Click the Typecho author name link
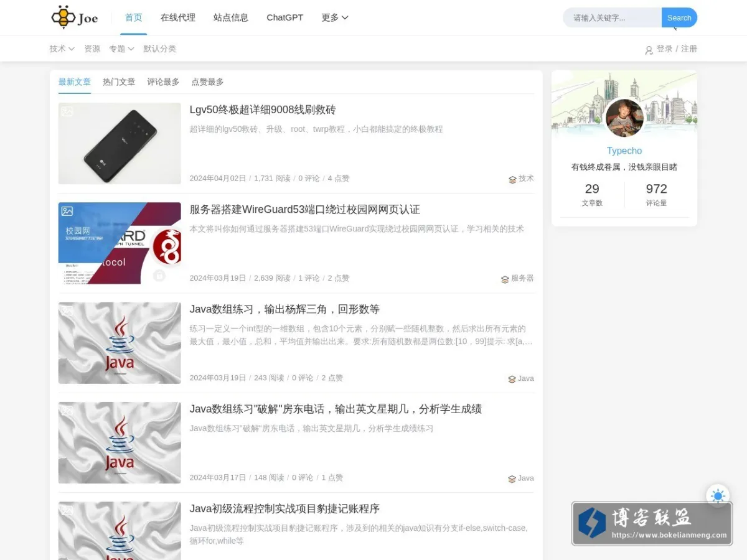Viewport: 747px width, 560px height. click(624, 151)
